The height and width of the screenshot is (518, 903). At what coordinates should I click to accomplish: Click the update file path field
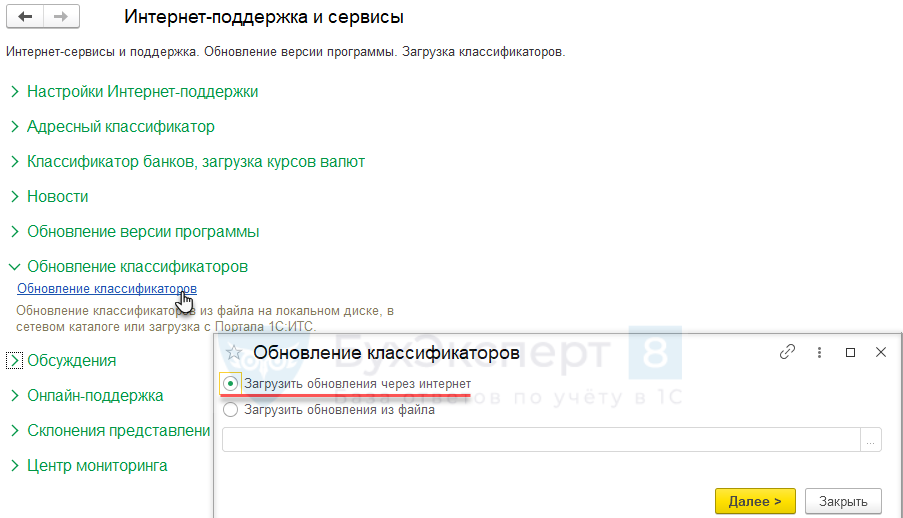540,440
